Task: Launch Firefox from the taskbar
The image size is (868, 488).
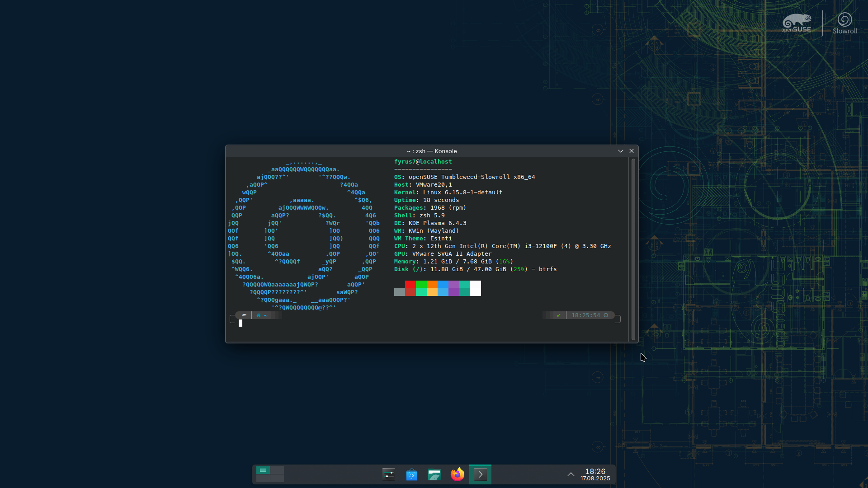Action: [458, 474]
